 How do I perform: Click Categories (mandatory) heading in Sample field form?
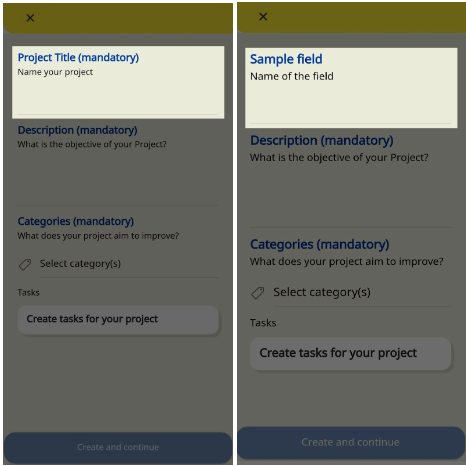[320, 245]
